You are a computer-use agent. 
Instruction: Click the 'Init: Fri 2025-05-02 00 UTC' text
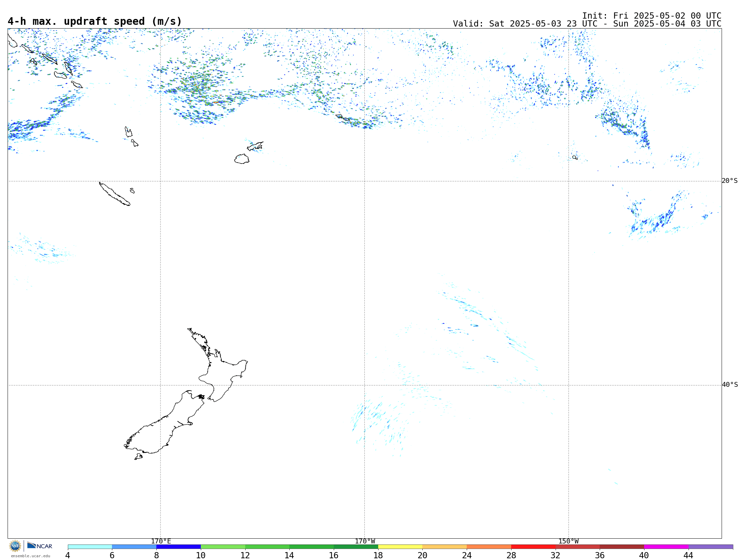pyautogui.click(x=652, y=16)
